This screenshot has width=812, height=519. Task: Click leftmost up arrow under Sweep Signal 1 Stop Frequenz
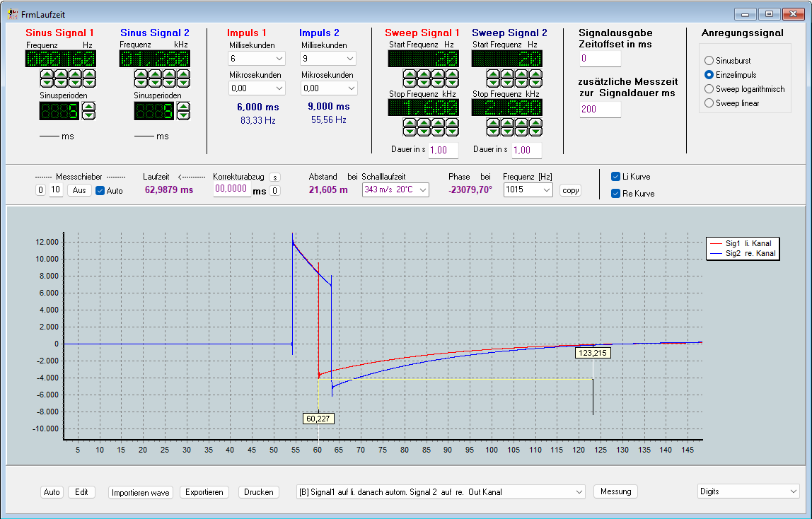(x=410, y=122)
